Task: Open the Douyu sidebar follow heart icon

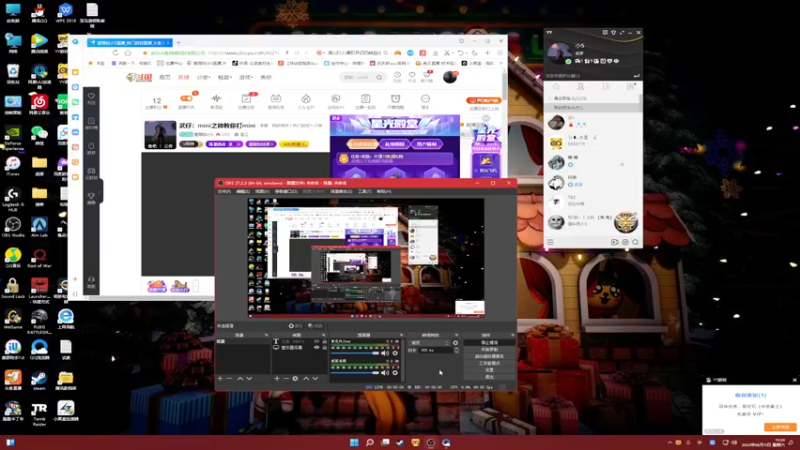Action: [x=91, y=96]
